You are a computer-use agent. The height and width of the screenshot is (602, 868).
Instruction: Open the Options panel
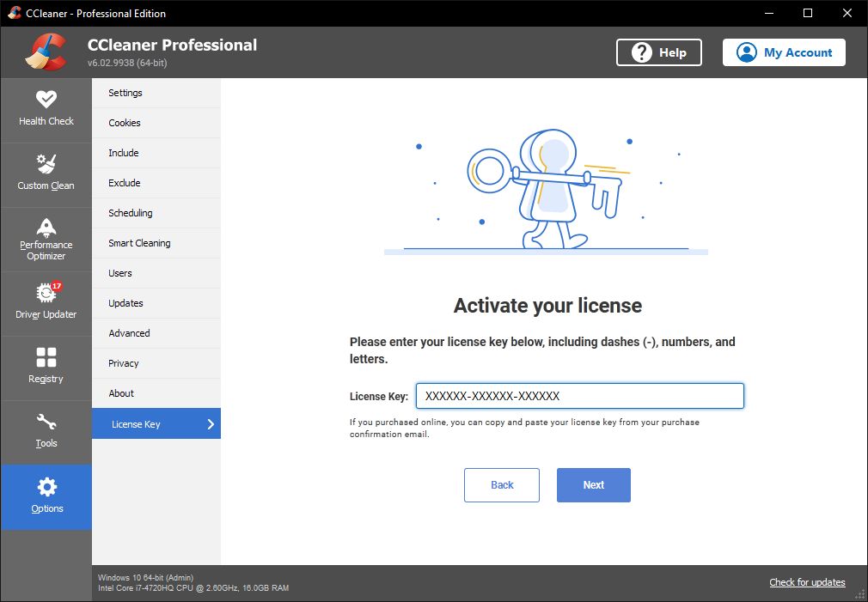click(x=46, y=496)
